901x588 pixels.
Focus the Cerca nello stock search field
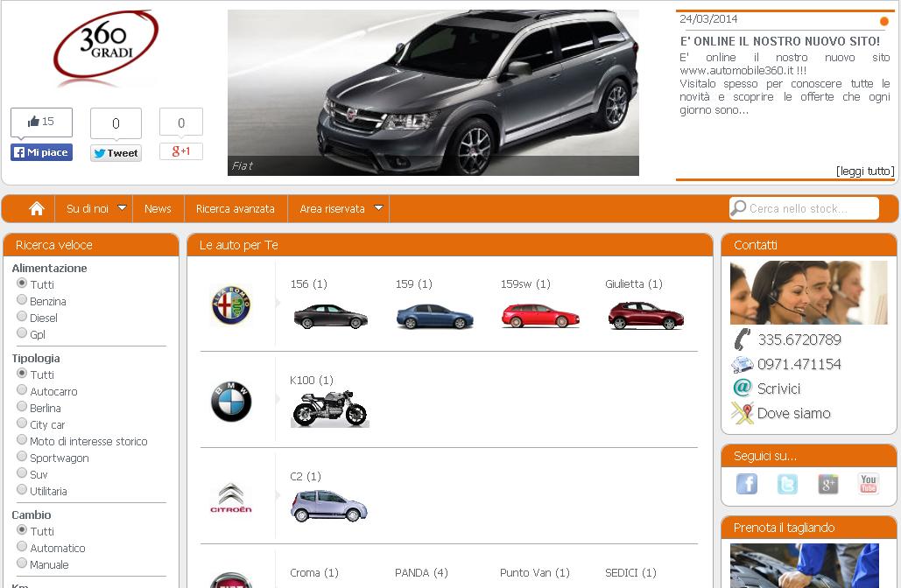[x=805, y=208]
